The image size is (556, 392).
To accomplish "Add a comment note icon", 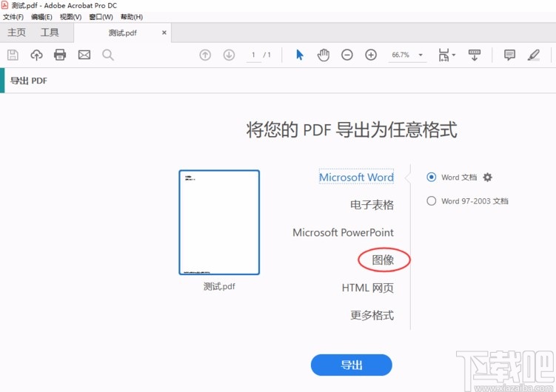I will pos(509,55).
